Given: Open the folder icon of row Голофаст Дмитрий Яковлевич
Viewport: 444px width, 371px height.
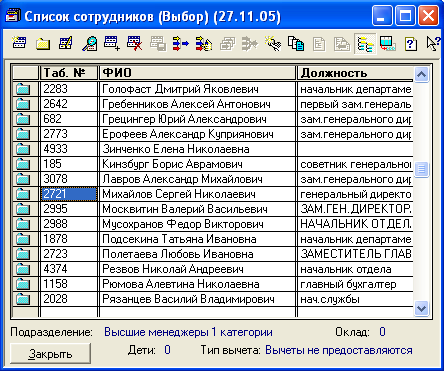Looking at the screenshot, I should (x=23, y=89).
